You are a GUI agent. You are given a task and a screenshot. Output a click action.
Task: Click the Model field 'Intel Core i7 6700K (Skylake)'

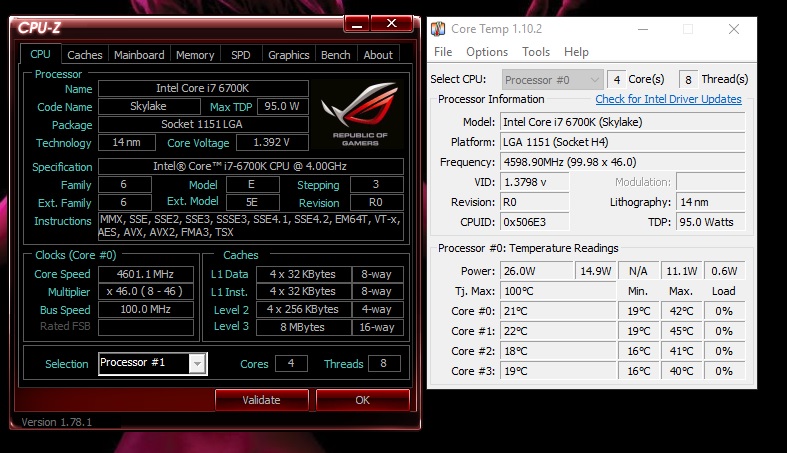(622, 122)
